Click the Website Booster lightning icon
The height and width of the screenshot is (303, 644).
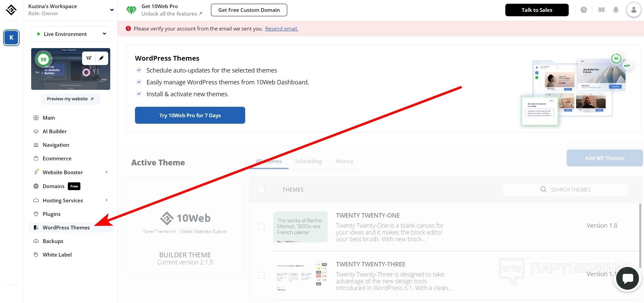click(36, 172)
